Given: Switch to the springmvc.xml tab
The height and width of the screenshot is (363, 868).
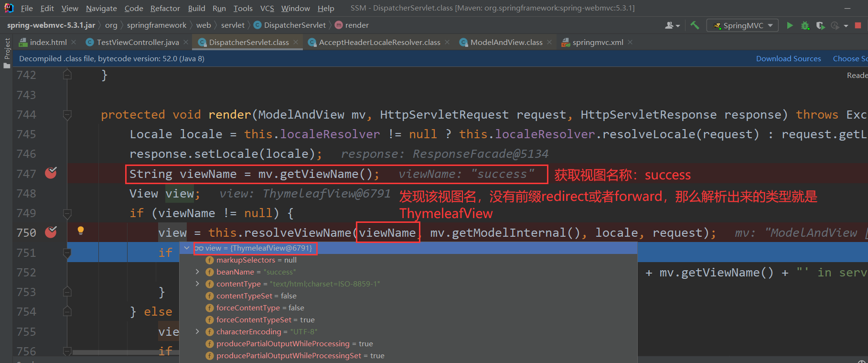Looking at the screenshot, I should coord(598,42).
